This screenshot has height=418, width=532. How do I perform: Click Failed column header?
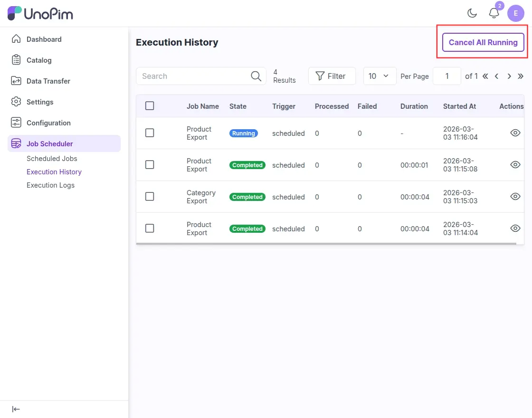click(367, 106)
